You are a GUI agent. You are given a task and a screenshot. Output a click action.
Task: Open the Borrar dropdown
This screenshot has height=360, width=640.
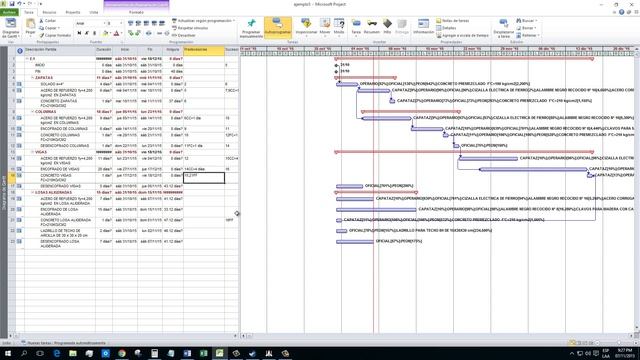coord(527,28)
